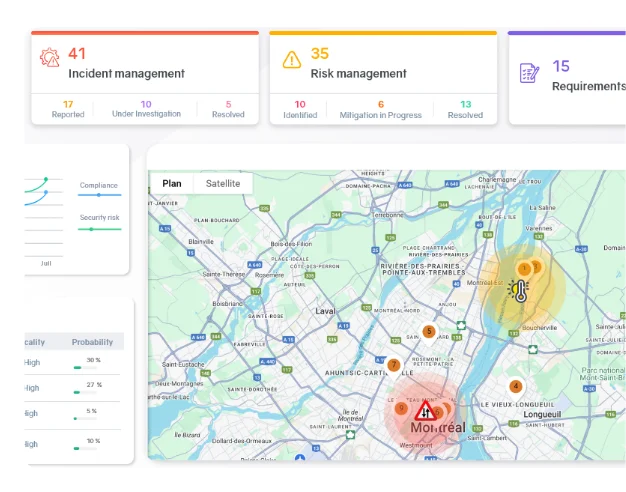Click the road traffic warning icon in Montréal

(x=424, y=411)
